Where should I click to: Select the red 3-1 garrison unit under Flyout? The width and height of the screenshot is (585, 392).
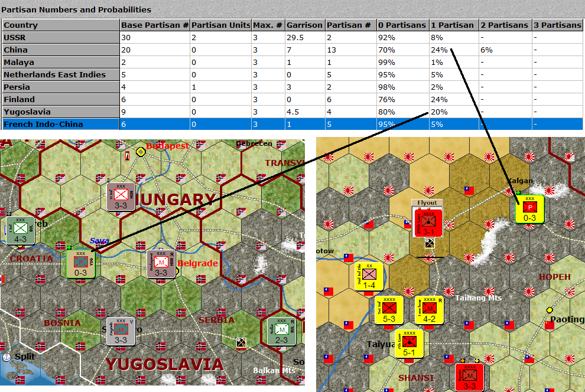coord(428,223)
